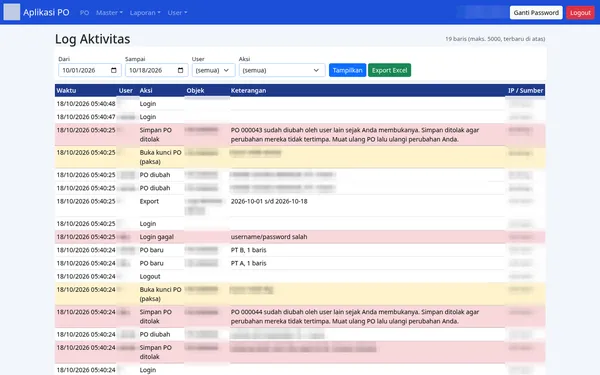The width and height of the screenshot is (600, 375).
Task: Select the 05:40:47 Login row timestamp
Action: [x=86, y=117]
